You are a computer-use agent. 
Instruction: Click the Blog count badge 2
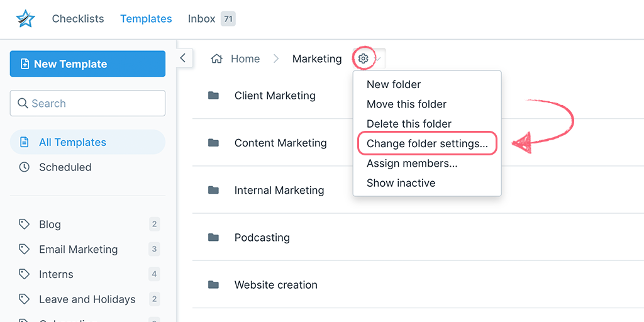tap(155, 225)
